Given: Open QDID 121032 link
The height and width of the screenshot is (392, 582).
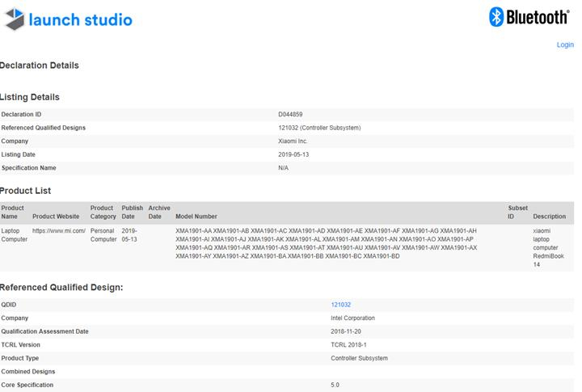Looking at the screenshot, I should click(x=340, y=305).
